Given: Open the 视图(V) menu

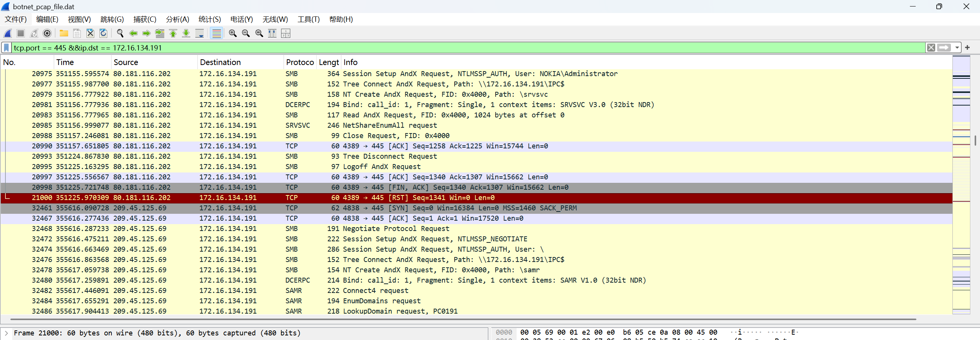Looking at the screenshot, I should coord(79,19).
